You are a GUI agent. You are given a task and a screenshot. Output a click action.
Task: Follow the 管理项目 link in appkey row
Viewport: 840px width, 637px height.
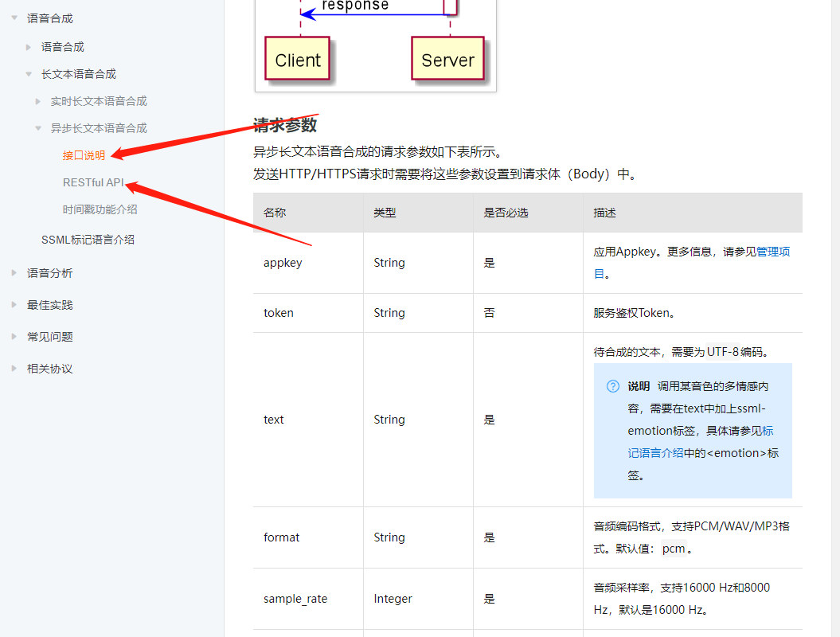773,252
